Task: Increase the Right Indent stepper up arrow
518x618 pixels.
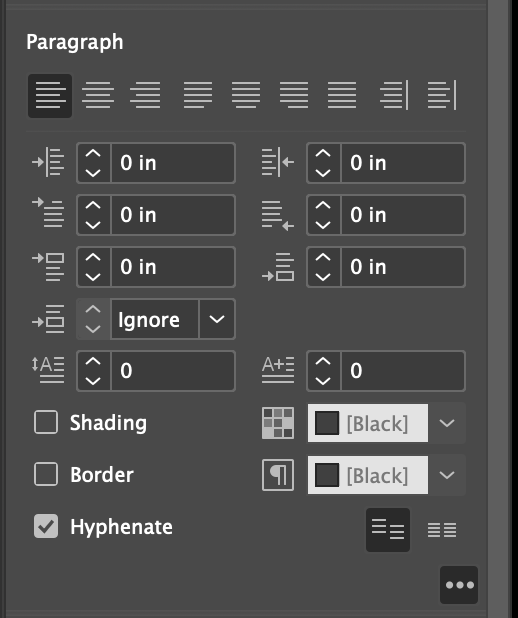Action: 323,154
